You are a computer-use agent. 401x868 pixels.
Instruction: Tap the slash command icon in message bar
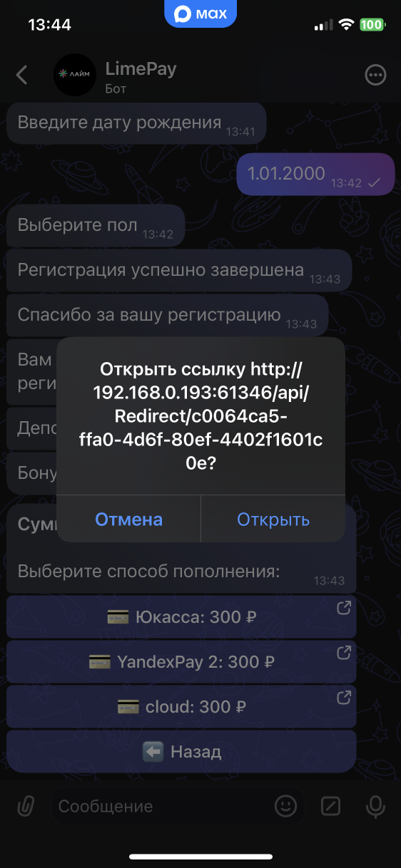(330, 806)
